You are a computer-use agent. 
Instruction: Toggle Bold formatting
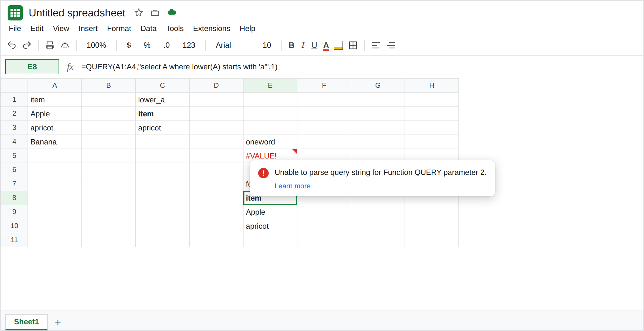click(292, 45)
